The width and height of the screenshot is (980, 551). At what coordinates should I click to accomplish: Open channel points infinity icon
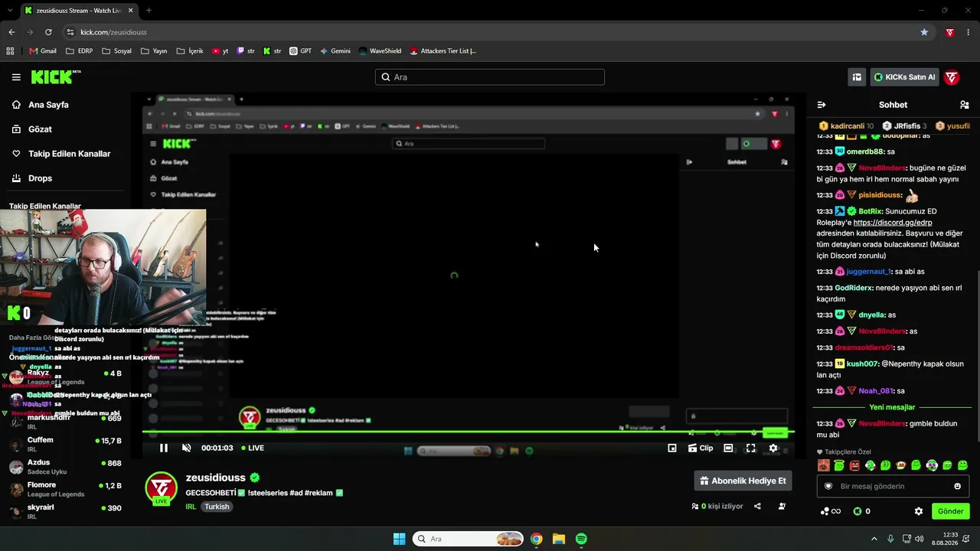(831, 511)
